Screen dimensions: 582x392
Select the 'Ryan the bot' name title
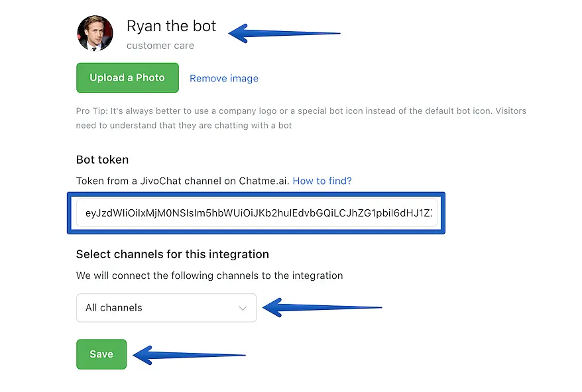[171, 26]
